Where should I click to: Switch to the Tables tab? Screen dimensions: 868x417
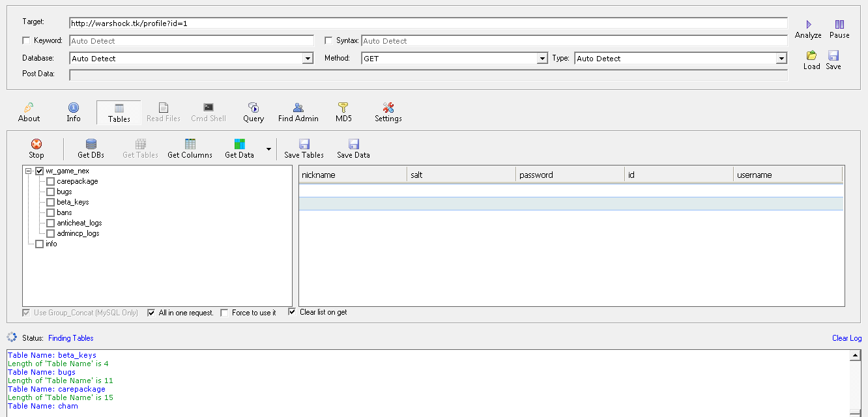pos(119,112)
